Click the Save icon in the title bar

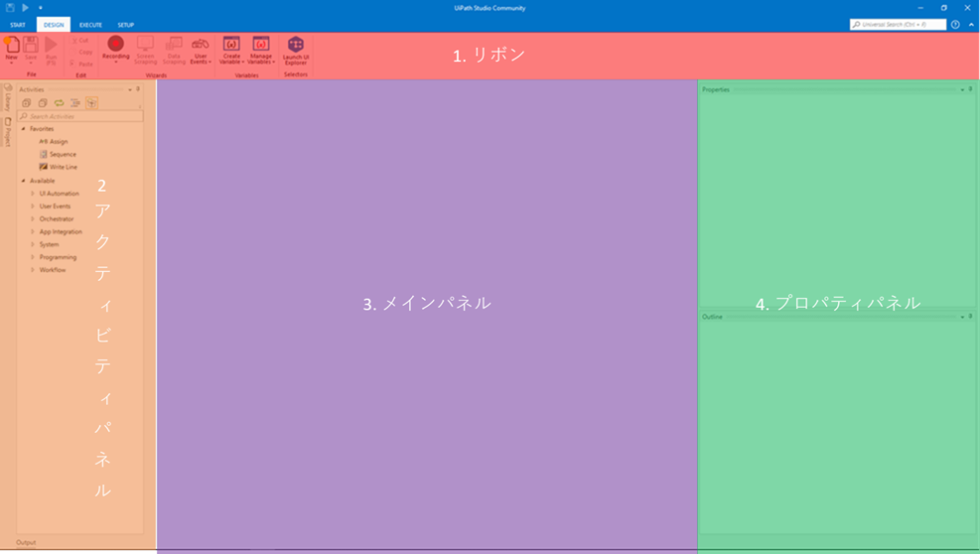(10, 8)
